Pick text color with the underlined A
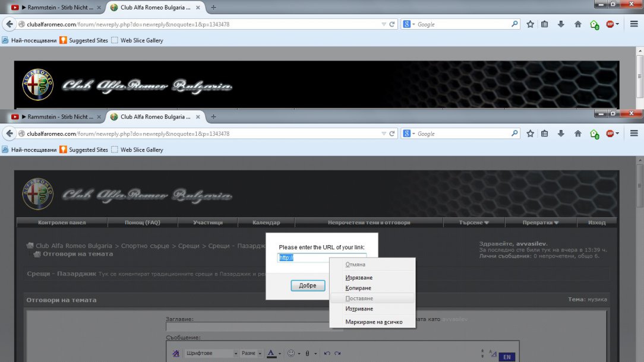The width and height of the screenshot is (644, 362). tap(272, 354)
